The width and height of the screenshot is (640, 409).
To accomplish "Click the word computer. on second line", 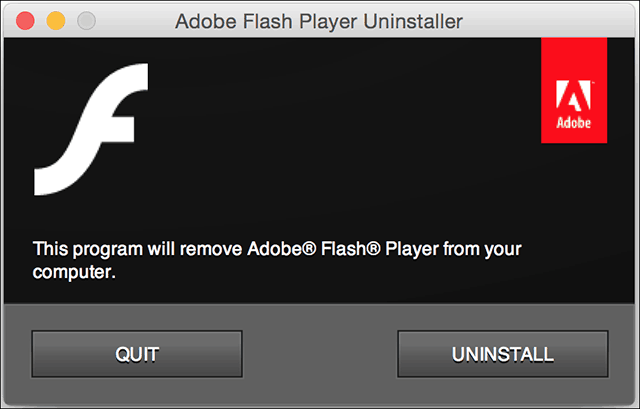I will (74, 272).
